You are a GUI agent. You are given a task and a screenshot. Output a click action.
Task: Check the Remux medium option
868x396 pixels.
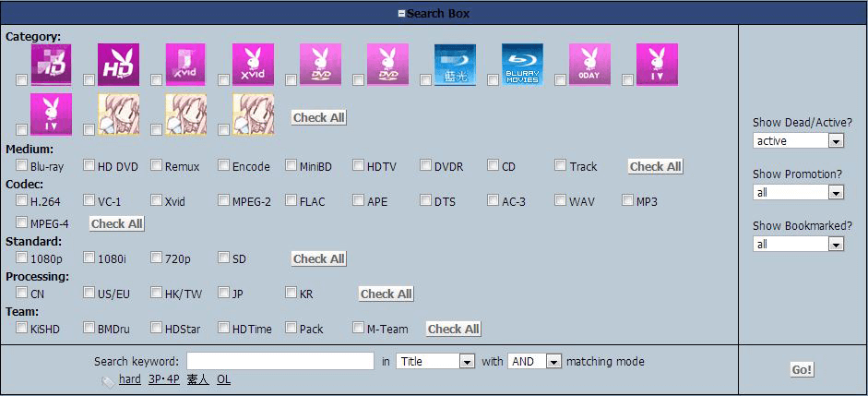(156, 165)
